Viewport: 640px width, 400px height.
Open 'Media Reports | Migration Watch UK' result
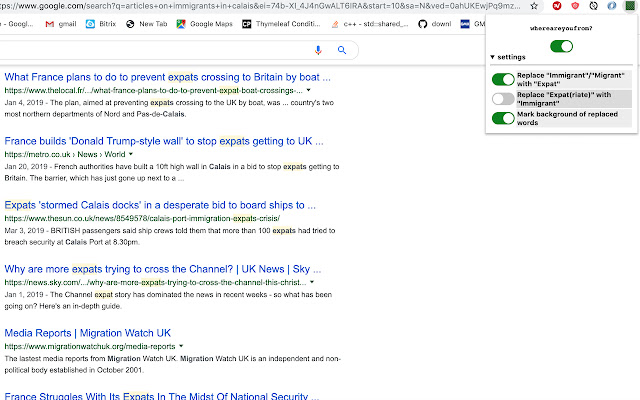pos(88,333)
